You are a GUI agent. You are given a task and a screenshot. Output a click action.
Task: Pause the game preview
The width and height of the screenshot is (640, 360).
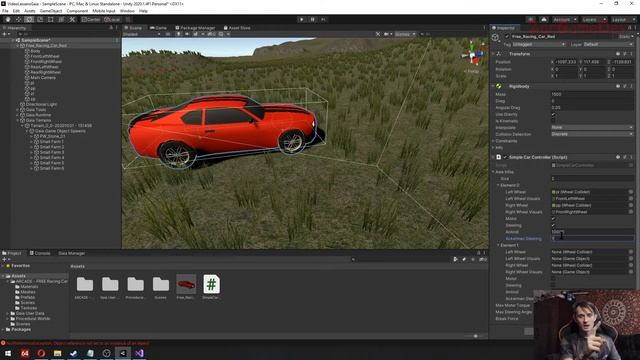coord(313,19)
